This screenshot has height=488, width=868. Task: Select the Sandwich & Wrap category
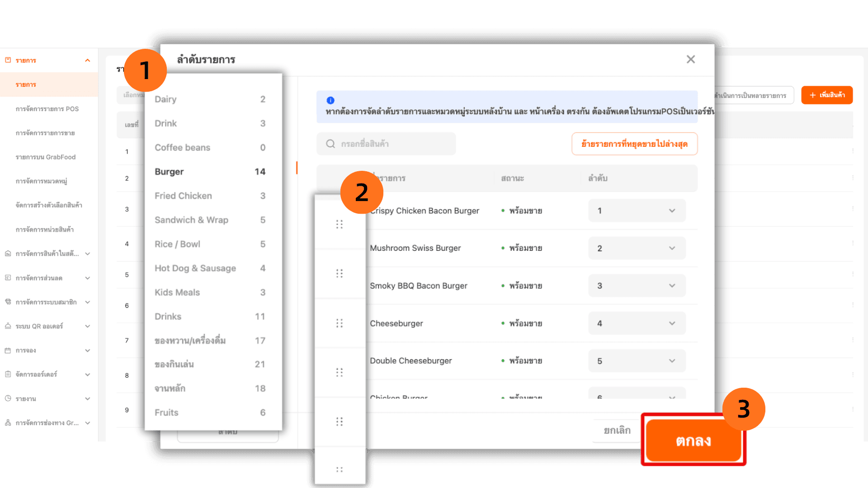pos(210,220)
